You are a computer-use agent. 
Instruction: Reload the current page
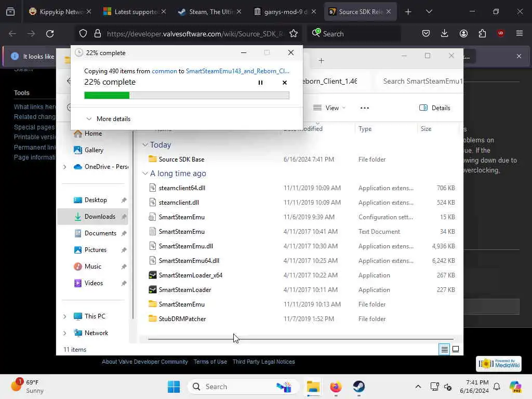point(50,34)
